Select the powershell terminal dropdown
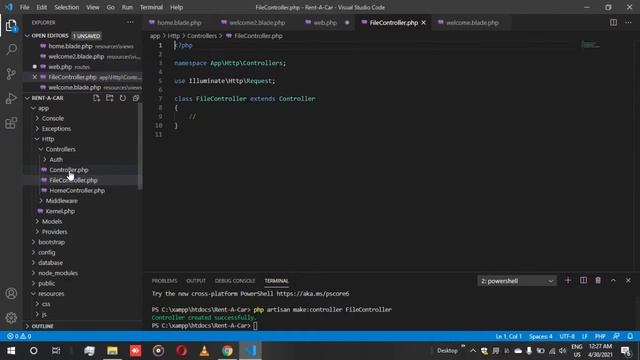Image resolution: width=640 pixels, height=360 pixels. [x=517, y=281]
